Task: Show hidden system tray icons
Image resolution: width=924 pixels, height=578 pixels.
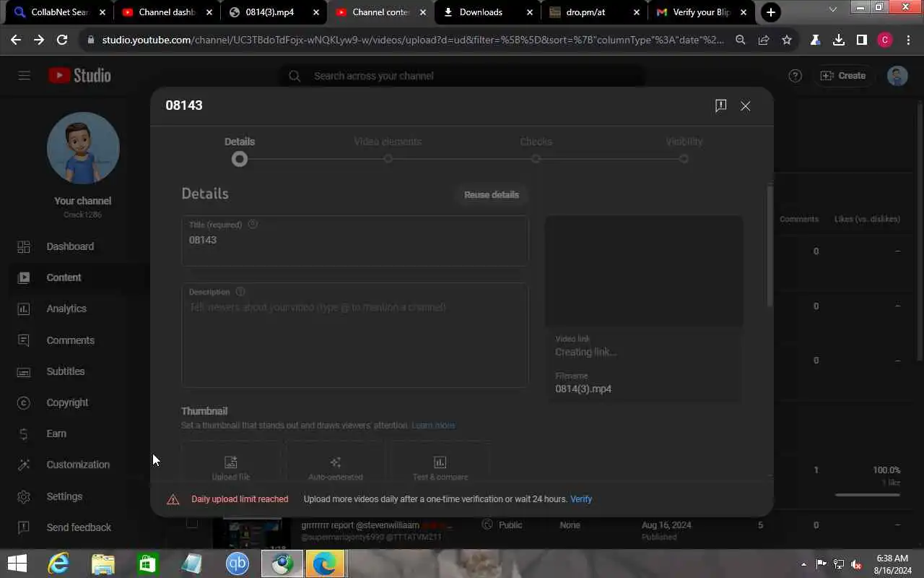Action: tap(804, 564)
